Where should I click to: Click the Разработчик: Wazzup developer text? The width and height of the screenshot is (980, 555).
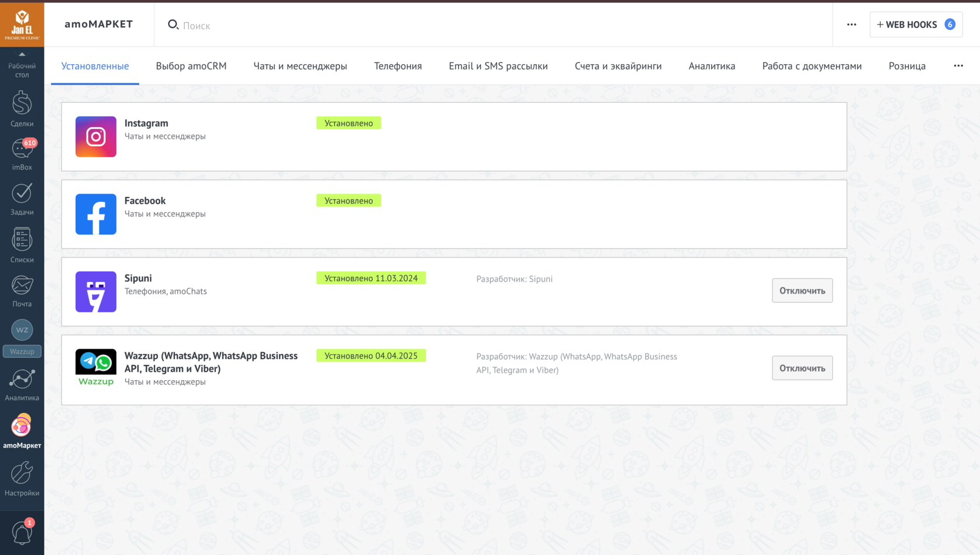(577, 363)
